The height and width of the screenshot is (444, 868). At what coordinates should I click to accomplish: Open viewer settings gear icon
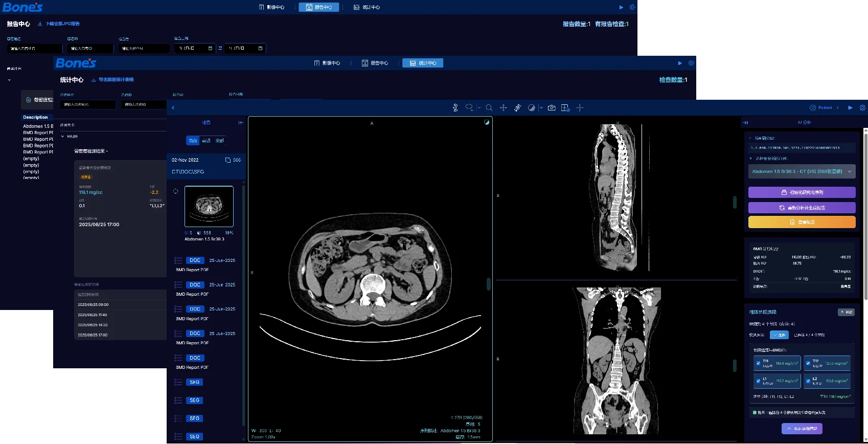tap(862, 108)
